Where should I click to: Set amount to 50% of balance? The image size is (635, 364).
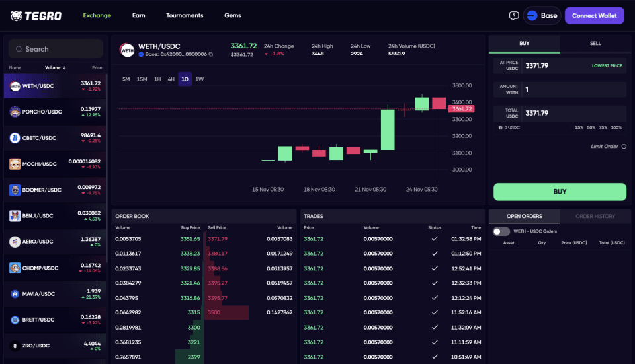591,127
